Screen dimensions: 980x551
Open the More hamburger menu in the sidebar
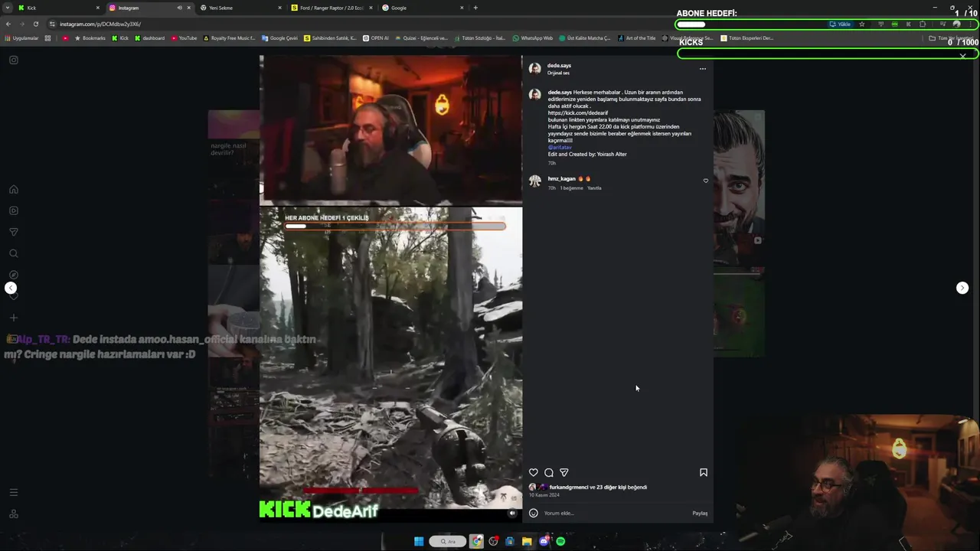point(14,493)
